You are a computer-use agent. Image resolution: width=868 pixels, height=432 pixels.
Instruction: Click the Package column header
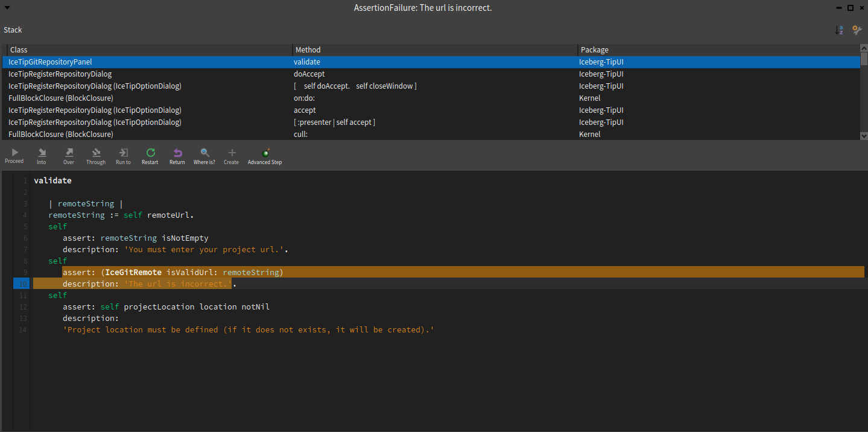point(719,49)
